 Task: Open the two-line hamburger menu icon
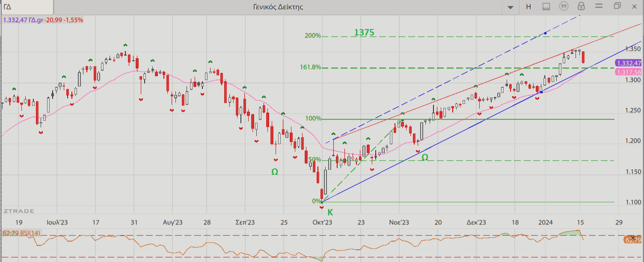point(599,6)
